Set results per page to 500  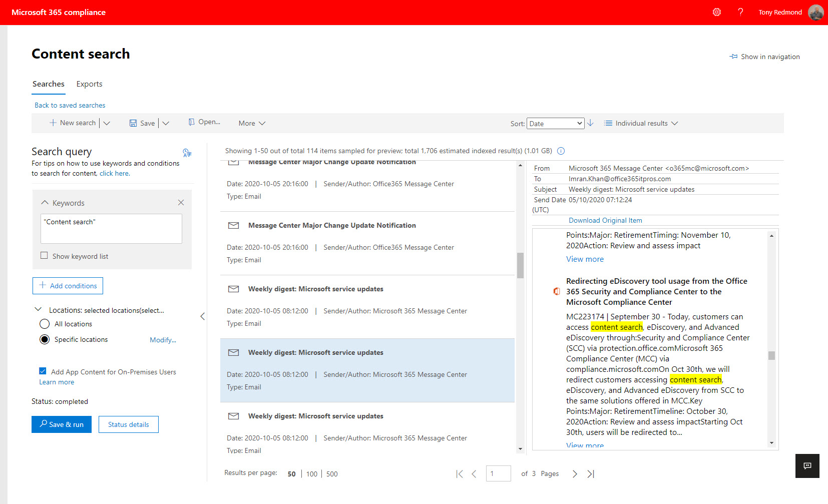[332, 474]
